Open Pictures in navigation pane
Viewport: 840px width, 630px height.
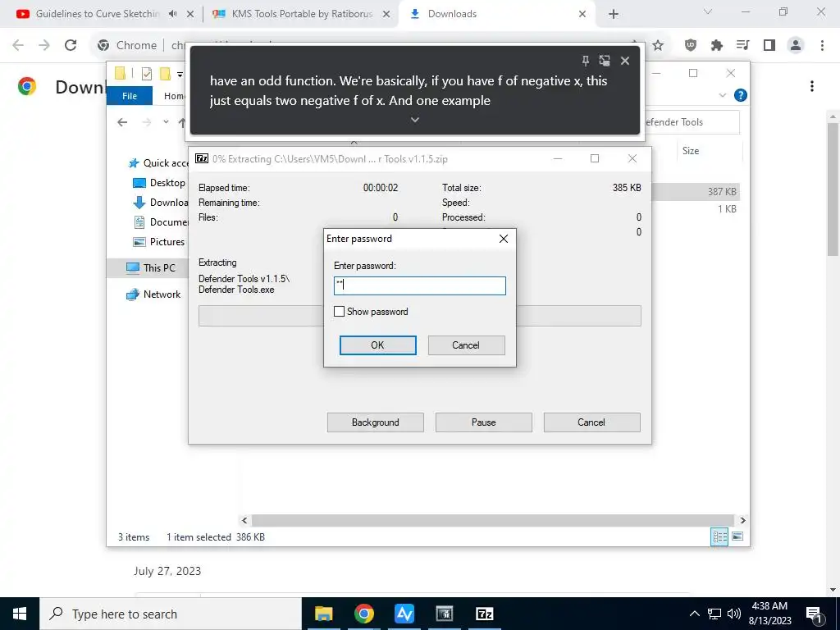coord(159,242)
